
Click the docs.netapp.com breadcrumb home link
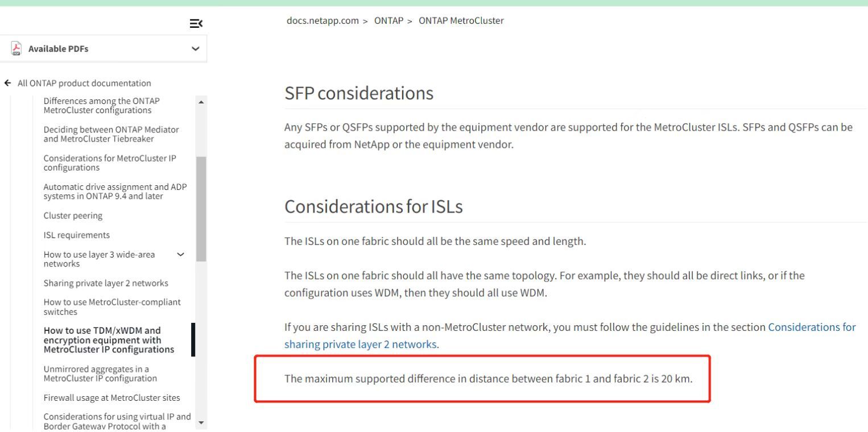pos(323,20)
